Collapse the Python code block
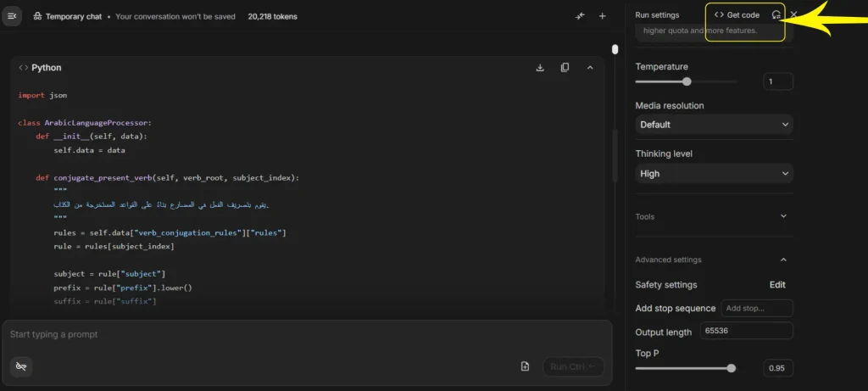The height and width of the screenshot is (391, 868). (x=590, y=68)
